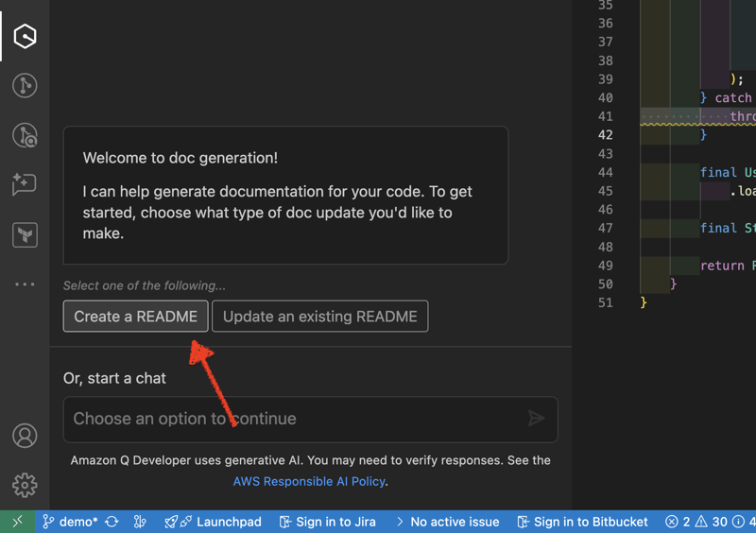Click line number 44 in the editor
Viewport: 756px width, 533px height.
pyautogui.click(x=606, y=172)
